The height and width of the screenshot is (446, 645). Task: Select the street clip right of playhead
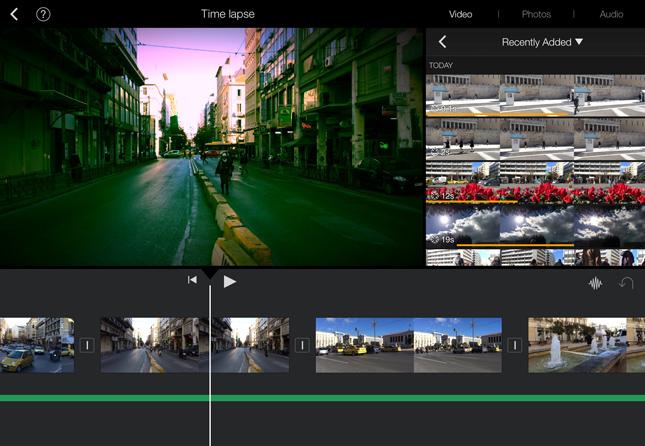pyautogui.click(x=250, y=345)
